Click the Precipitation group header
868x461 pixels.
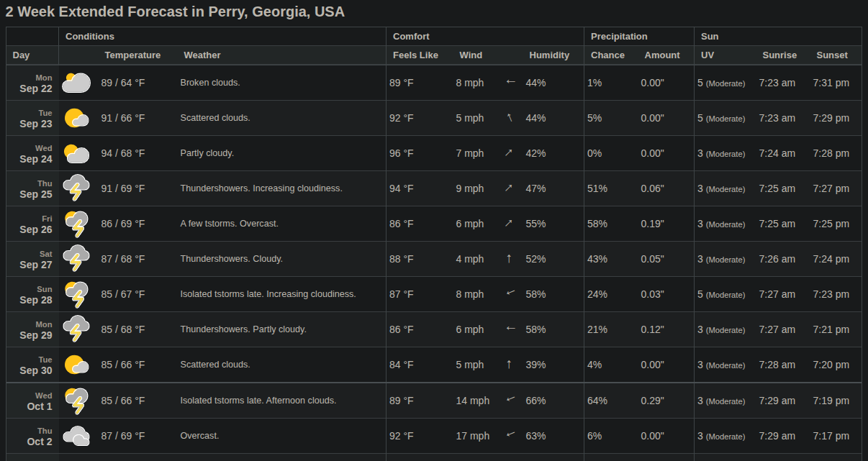(x=619, y=37)
